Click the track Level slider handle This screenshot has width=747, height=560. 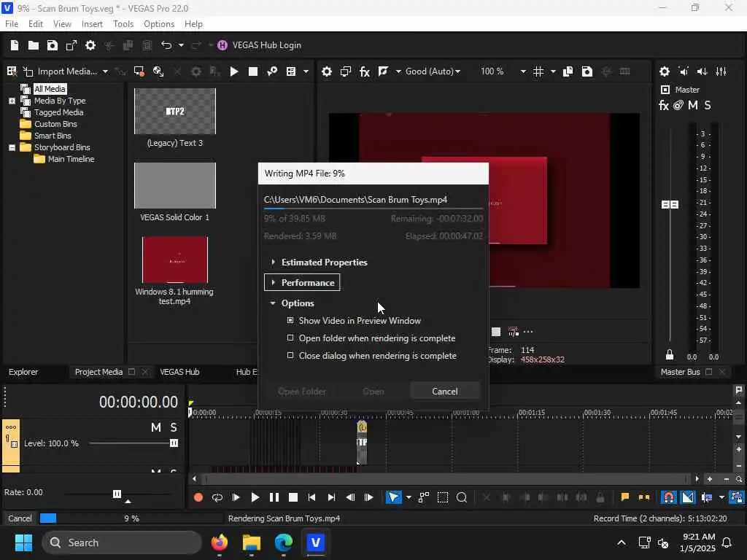click(174, 443)
